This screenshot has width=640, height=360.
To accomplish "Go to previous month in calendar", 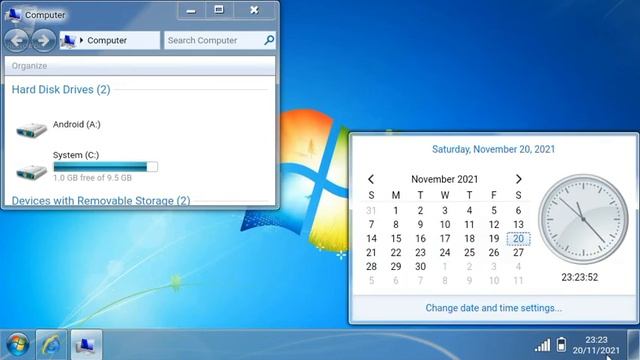I will pos(371,179).
